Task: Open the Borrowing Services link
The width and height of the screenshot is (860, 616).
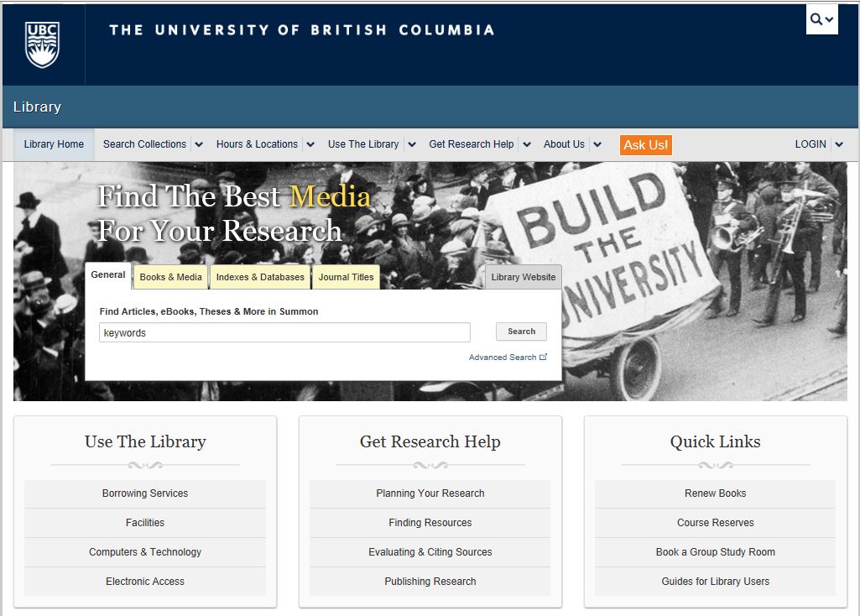Action: click(x=145, y=493)
